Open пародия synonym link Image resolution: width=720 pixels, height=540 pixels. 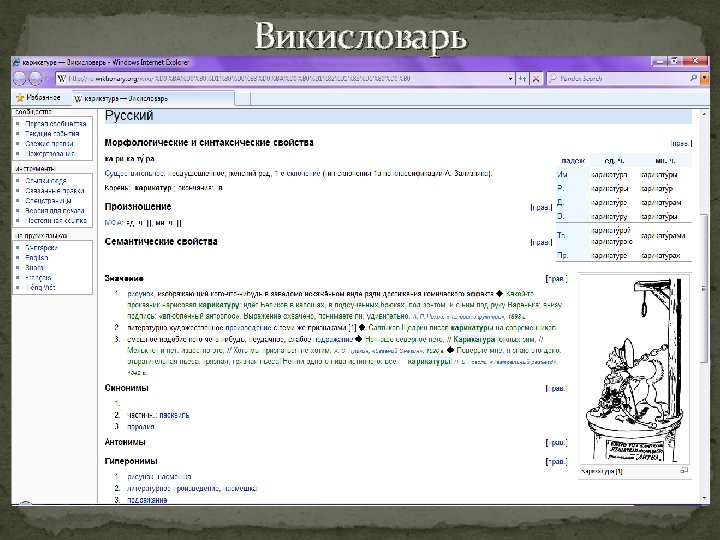141,427
